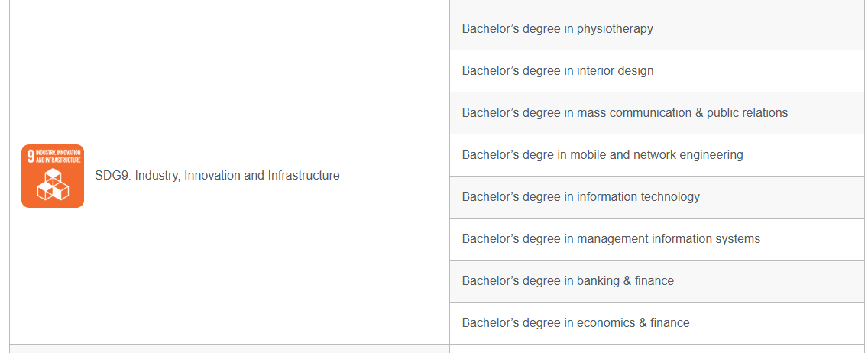Select the management information systems degree
This screenshot has width=868, height=353.
click(611, 239)
